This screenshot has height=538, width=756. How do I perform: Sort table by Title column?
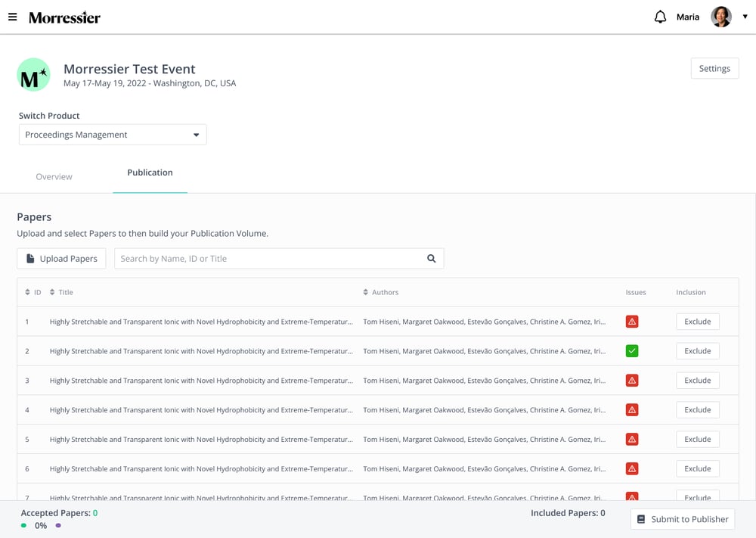click(61, 292)
